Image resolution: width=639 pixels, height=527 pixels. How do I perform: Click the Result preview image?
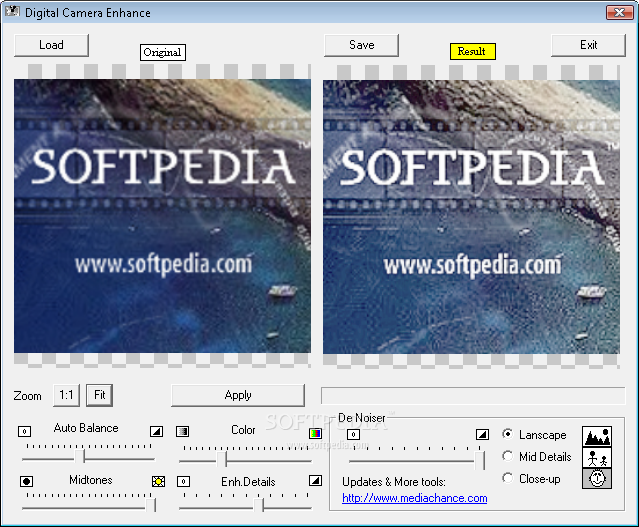click(x=472, y=217)
